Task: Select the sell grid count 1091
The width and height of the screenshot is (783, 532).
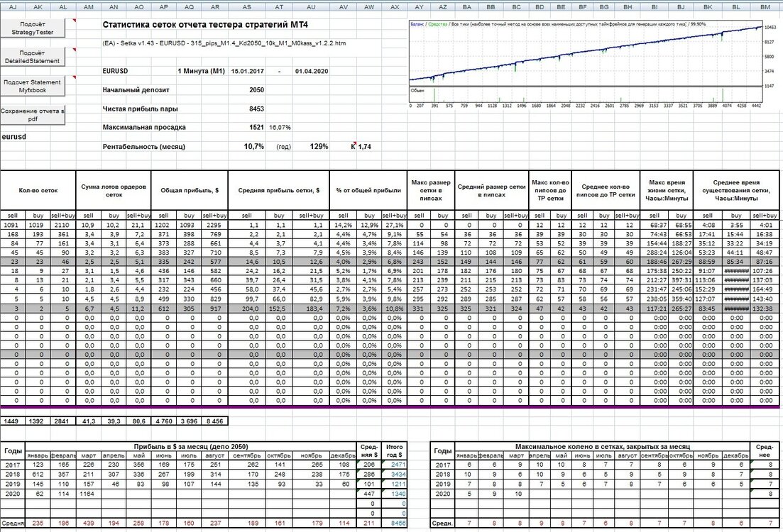Action: click(13, 225)
